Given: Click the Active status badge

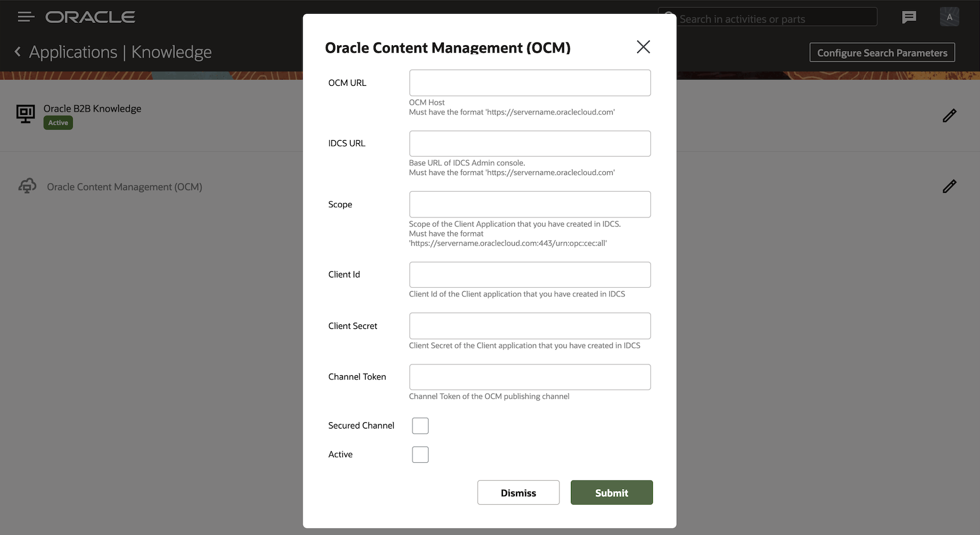Looking at the screenshot, I should coord(58,123).
